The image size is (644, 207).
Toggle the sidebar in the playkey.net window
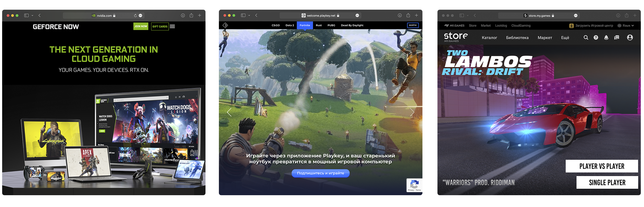tap(243, 16)
